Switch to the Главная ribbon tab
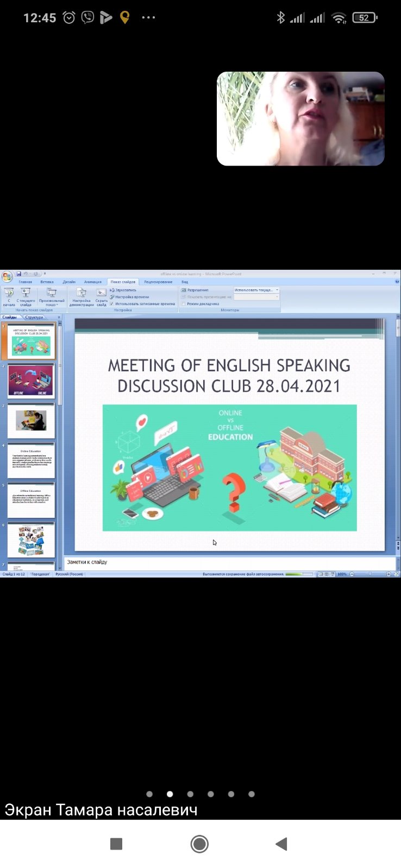Viewport: 401px width, 868px height. click(x=25, y=282)
